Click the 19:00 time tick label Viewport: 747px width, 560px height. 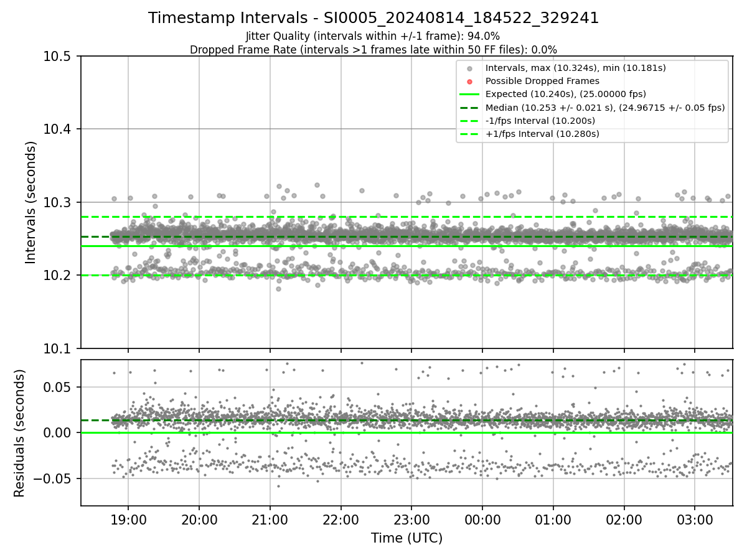coord(128,520)
